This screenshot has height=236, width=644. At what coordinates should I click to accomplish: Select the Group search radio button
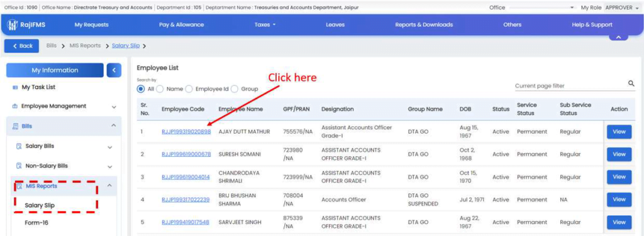coord(235,89)
